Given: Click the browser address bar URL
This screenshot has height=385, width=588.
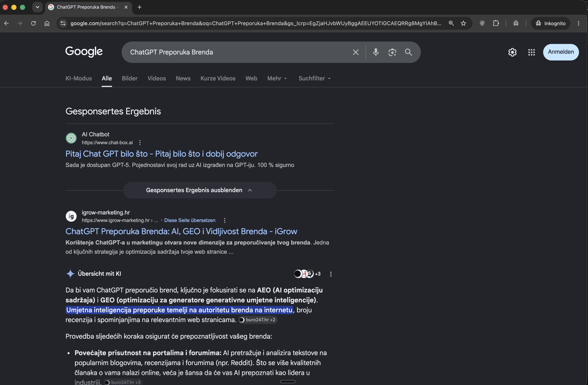Looking at the screenshot, I should pos(256,23).
